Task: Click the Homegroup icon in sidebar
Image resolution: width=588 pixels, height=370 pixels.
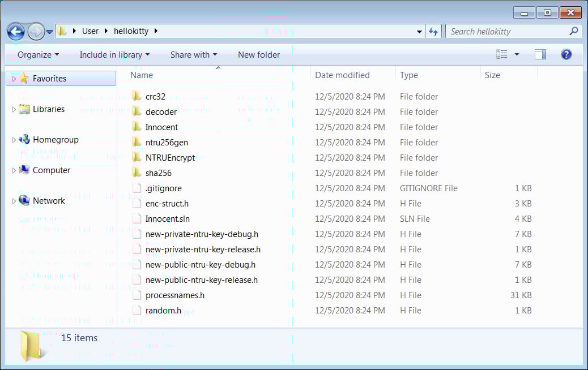Action: pos(24,139)
